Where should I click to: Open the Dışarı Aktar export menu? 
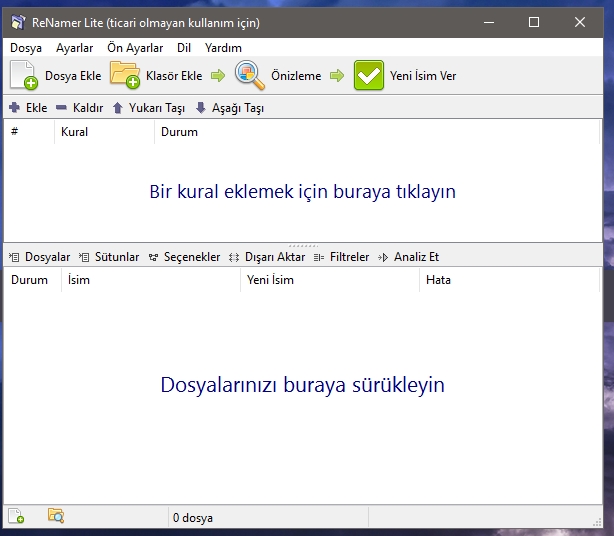(267, 257)
